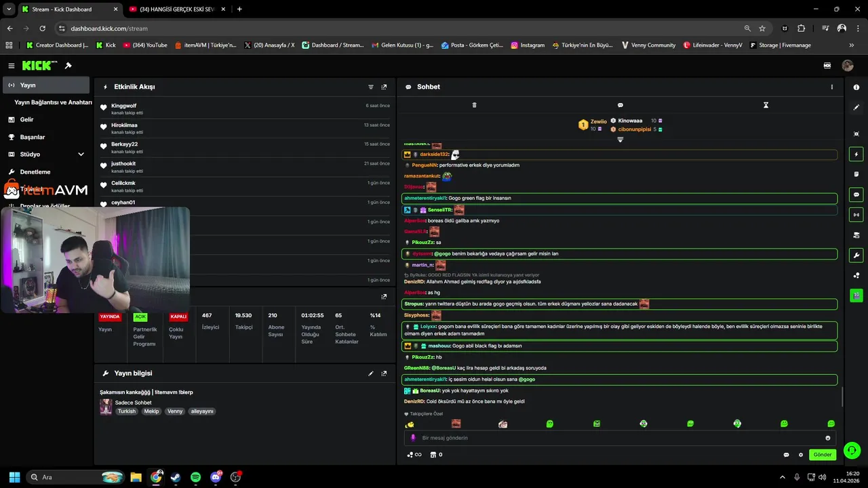Viewport: 868px width, 488px height.
Task: Click the Windows Start button
Action: [14, 477]
